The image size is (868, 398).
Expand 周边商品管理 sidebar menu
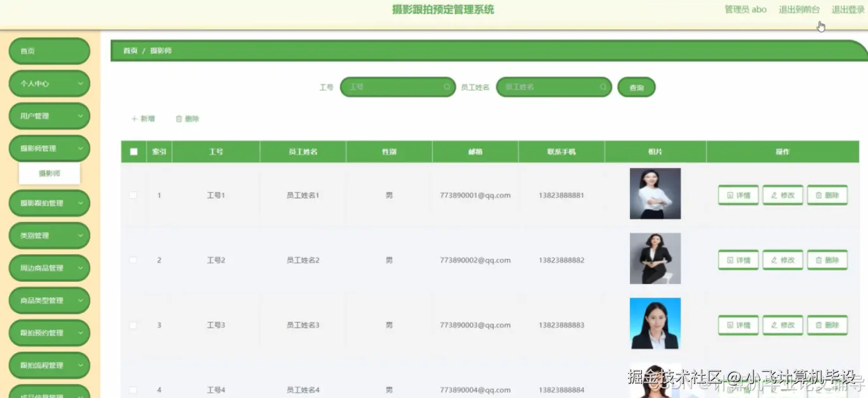pos(49,268)
